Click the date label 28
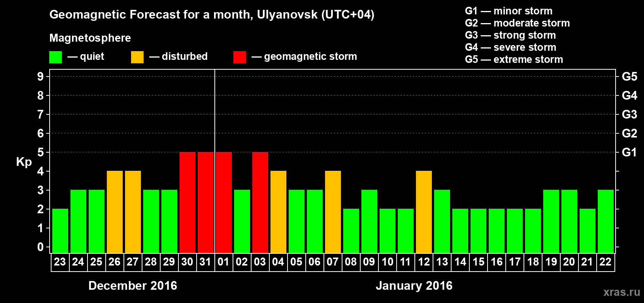The height and width of the screenshot is (303, 644). point(151,262)
